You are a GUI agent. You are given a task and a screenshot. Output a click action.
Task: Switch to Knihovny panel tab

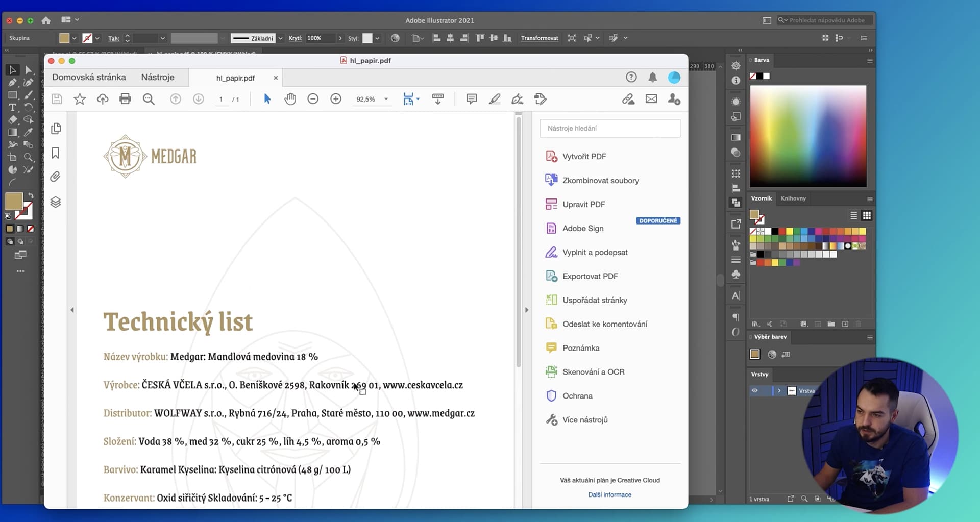point(793,198)
